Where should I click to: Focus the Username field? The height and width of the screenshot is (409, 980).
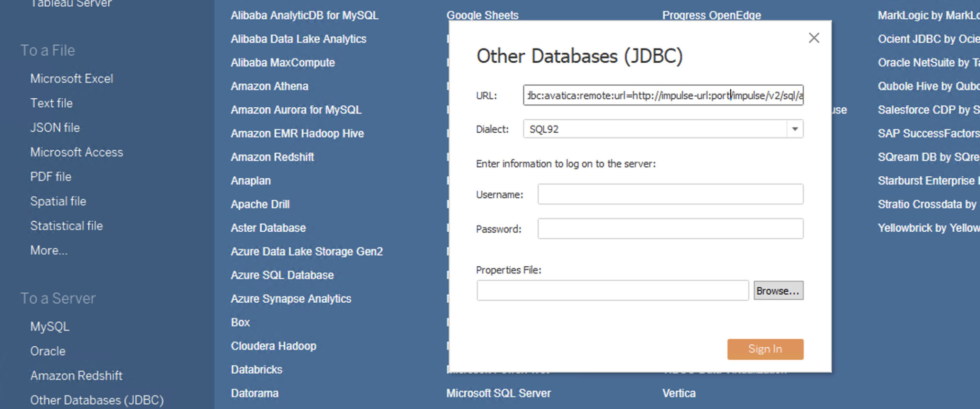coord(670,194)
